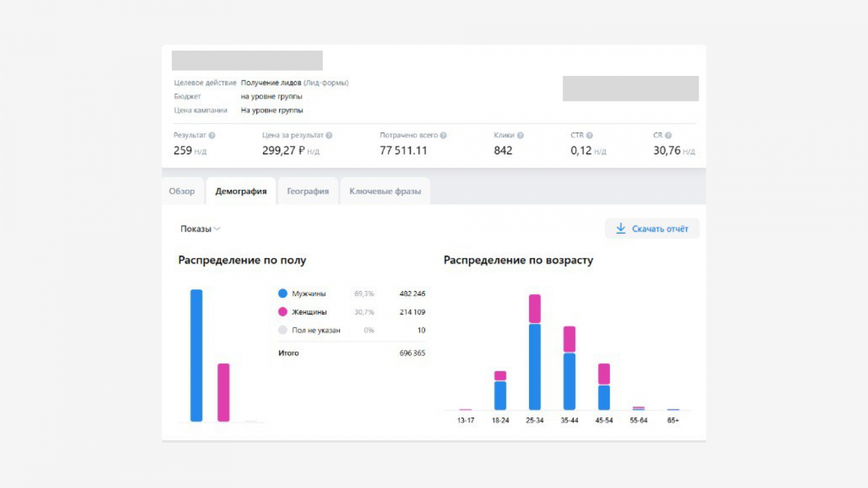Open the Показы metric dropdown

(x=200, y=229)
